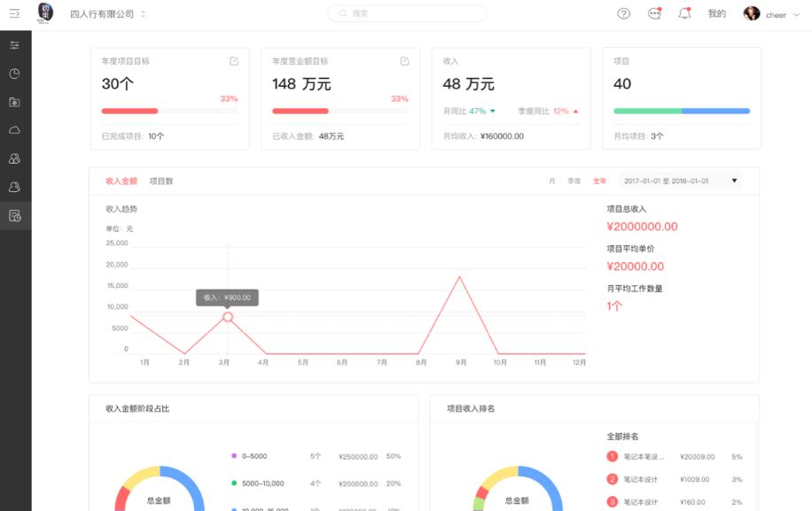Click the 收入金额阶段占比 donut chart

pyautogui.click(x=160, y=489)
